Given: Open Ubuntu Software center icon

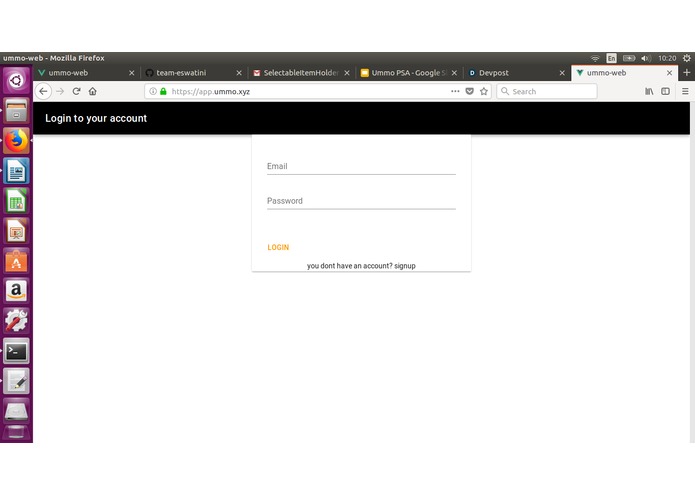Looking at the screenshot, I should [16, 261].
